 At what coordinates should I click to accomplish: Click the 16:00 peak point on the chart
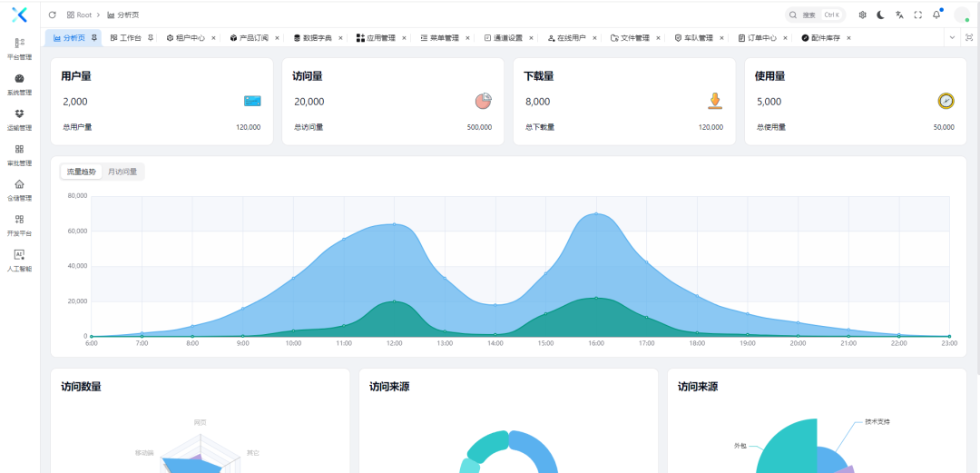pos(596,214)
